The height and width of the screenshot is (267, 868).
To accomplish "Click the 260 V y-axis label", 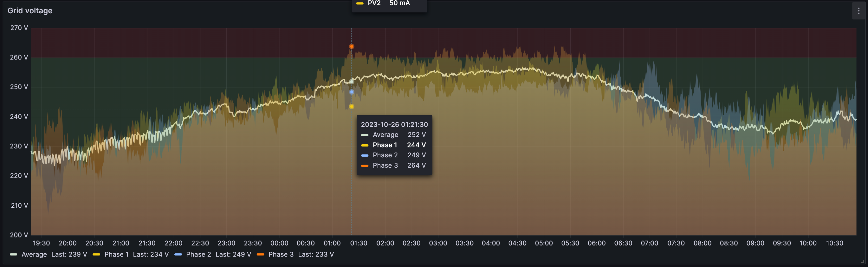I will click(19, 57).
